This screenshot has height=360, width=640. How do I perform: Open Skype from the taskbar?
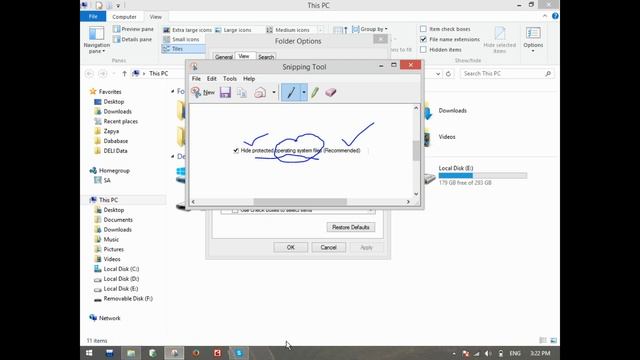(x=239, y=353)
